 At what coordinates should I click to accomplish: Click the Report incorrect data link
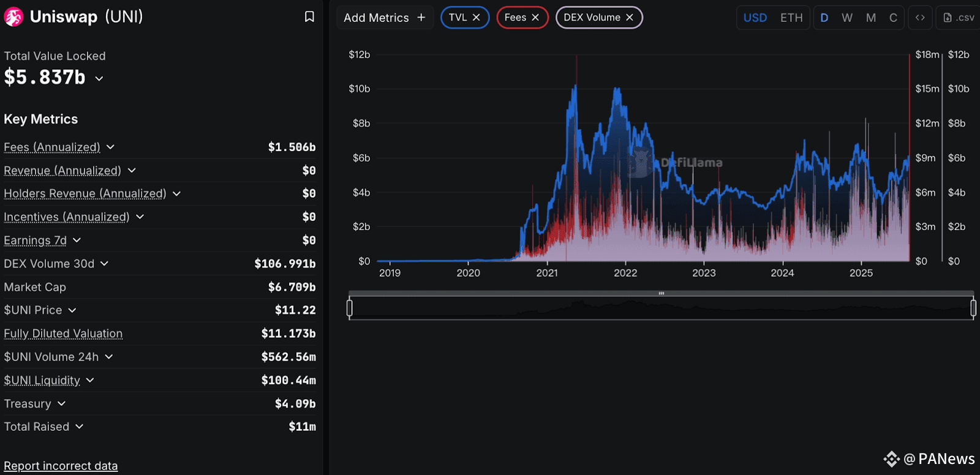[61, 466]
